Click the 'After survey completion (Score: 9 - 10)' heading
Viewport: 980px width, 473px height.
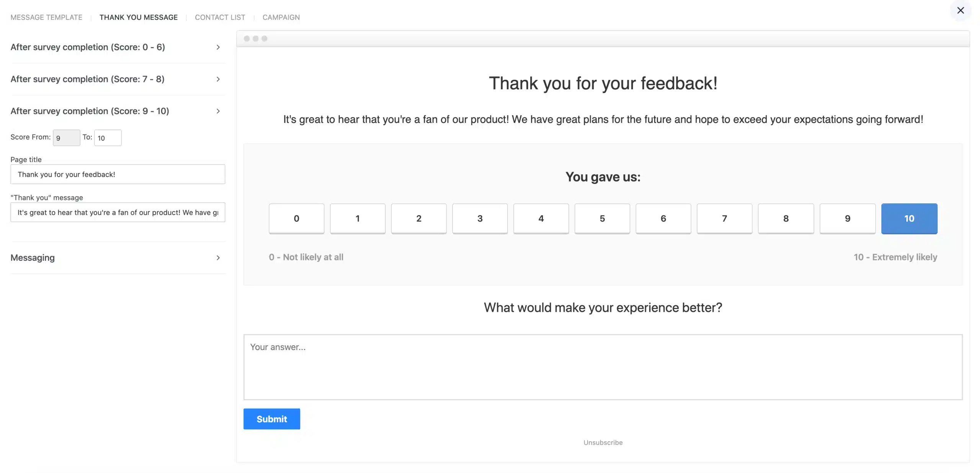click(90, 111)
